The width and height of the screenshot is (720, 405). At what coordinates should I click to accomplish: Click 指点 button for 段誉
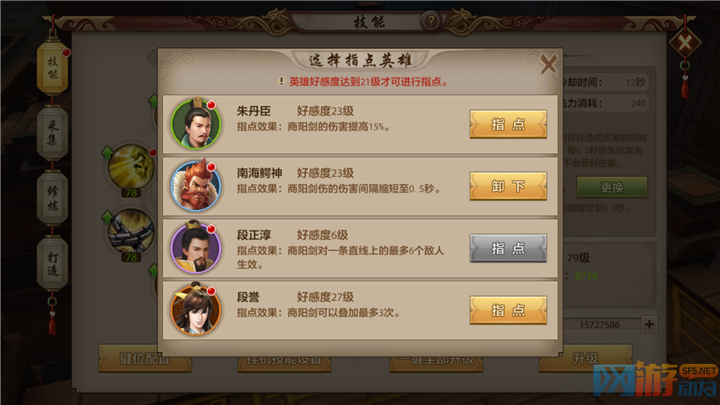tap(508, 310)
